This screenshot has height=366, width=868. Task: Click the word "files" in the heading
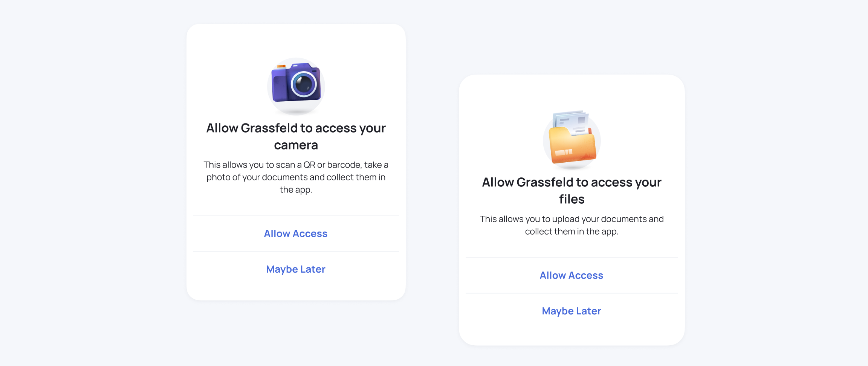pyautogui.click(x=572, y=199)
